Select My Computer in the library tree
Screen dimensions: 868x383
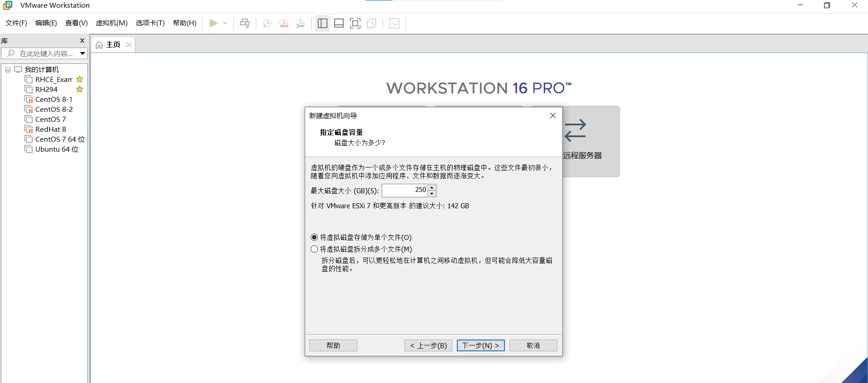tap(42, 69)
